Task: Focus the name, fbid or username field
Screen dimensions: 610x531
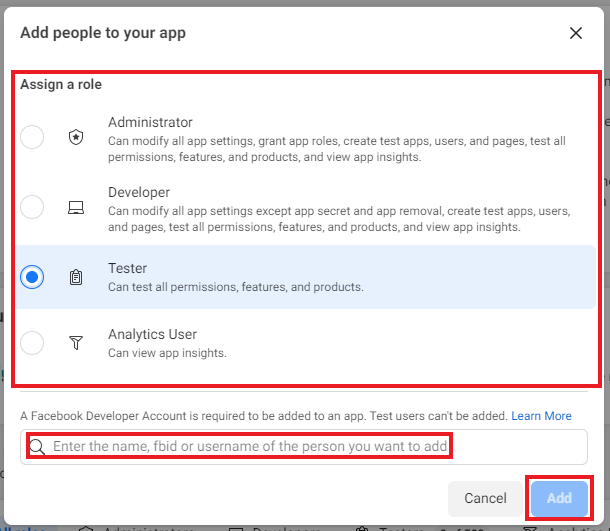Action: coord(250,446)
